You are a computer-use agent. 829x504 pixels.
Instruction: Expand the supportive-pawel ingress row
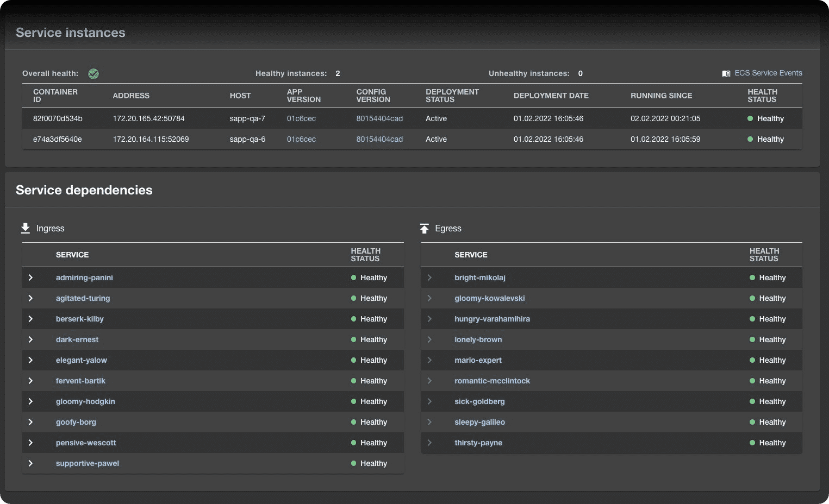tap(30, 463)
